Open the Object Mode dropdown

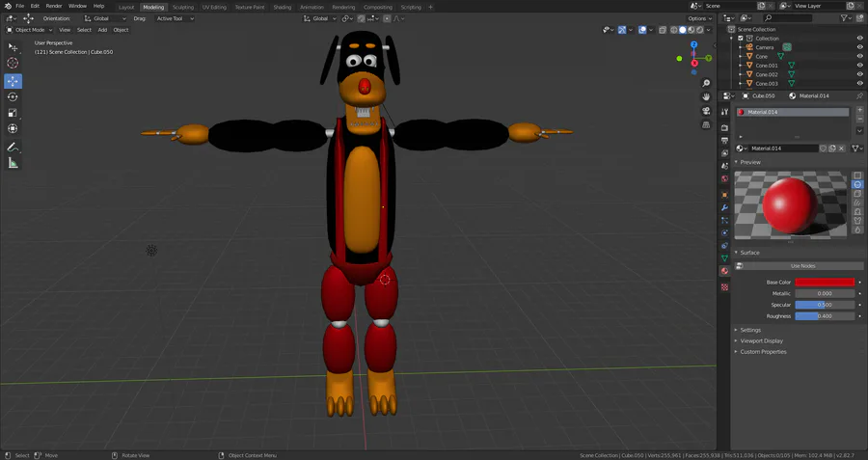[x=29, y=30]
